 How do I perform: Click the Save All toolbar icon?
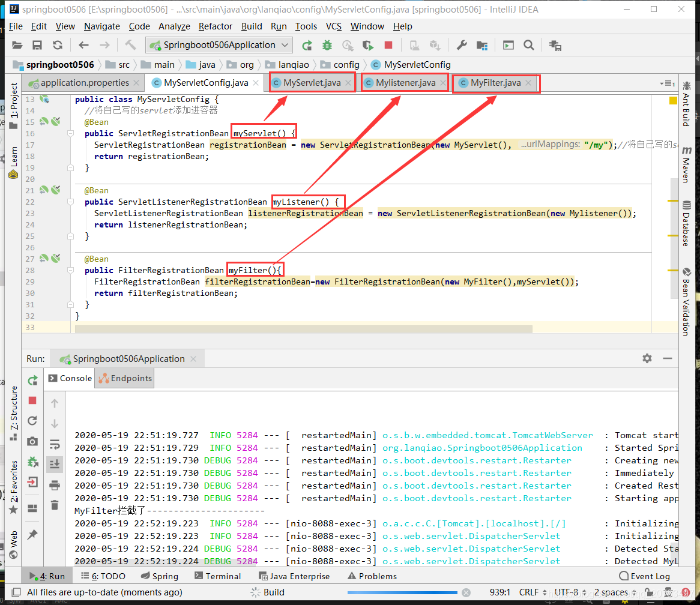(37, 45)
